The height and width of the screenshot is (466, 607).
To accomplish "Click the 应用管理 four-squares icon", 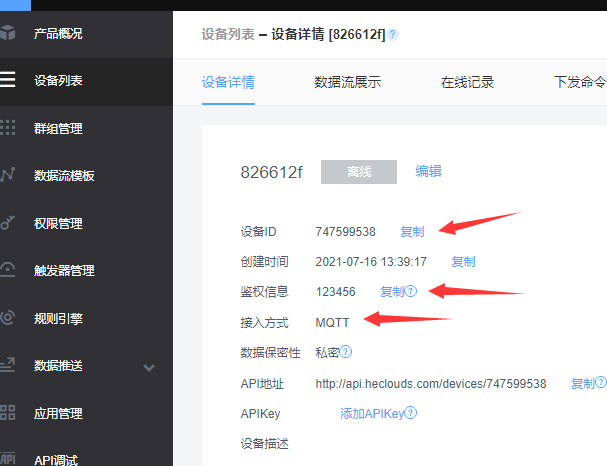I will [7, 413].
